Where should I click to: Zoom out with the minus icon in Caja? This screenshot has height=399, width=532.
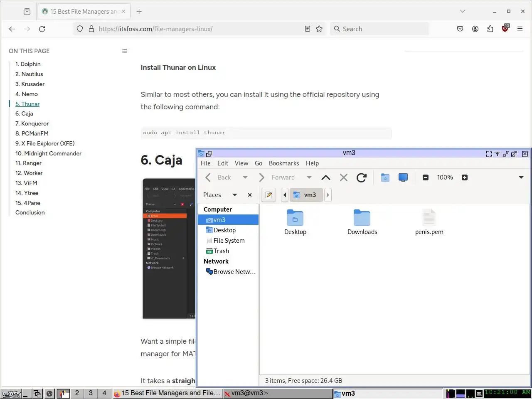(426, 177)
